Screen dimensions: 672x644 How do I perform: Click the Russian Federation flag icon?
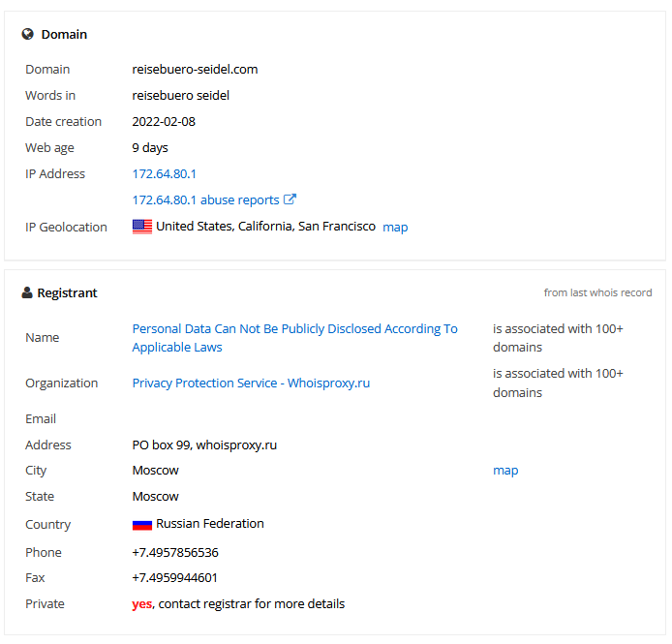142,524
